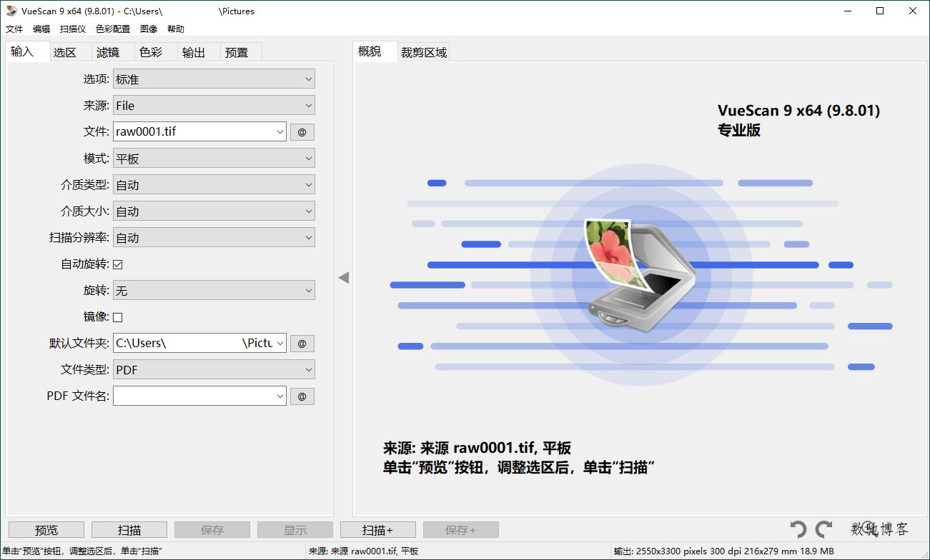Click the VueScan app icon in title bar
Viewport: 930px width, 560px height.
pos(11,11)
